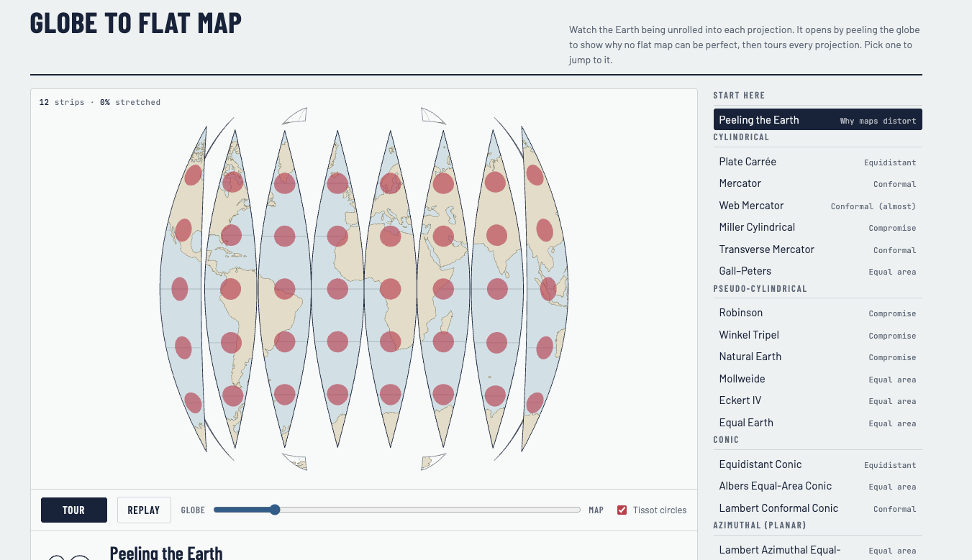Click the CONIC section header

pos(726,440)
